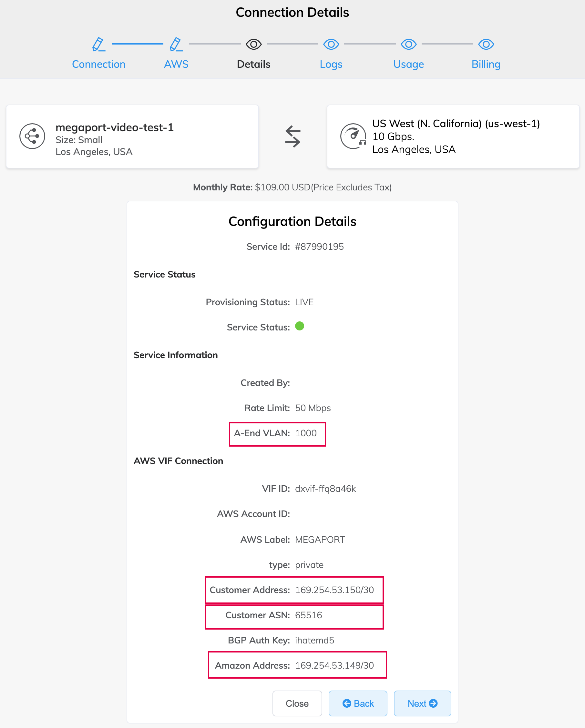Click the speedometer icon on US West card
This screenshot has width=585, height=728.
(x=353, y=136)
